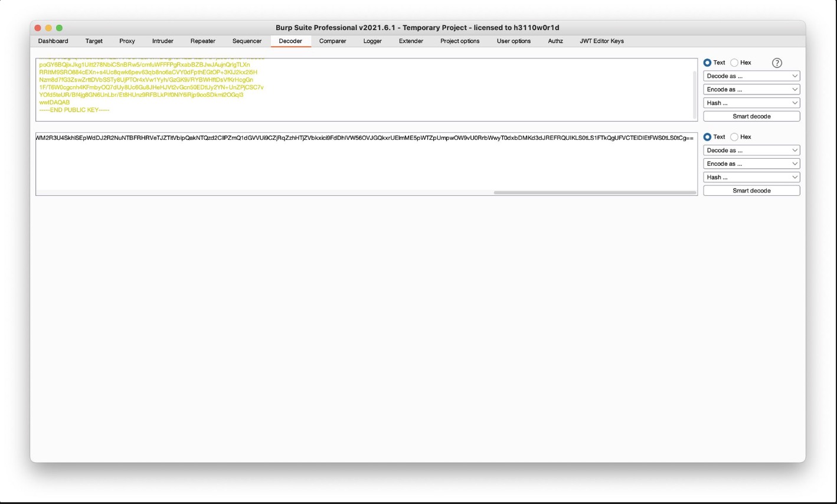This screenshot has width=837, height=504.
Task: Open the Project options tab
Action: tap(460, 41)
